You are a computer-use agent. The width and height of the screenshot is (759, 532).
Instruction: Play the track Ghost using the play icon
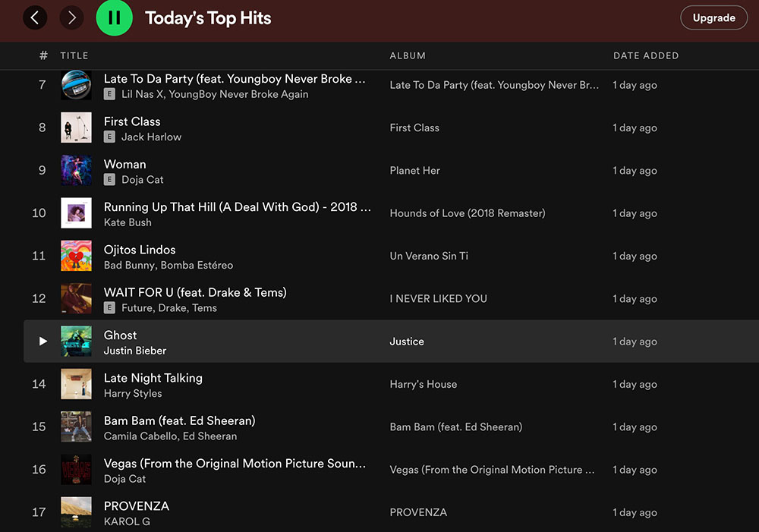[x=43, y=342]
